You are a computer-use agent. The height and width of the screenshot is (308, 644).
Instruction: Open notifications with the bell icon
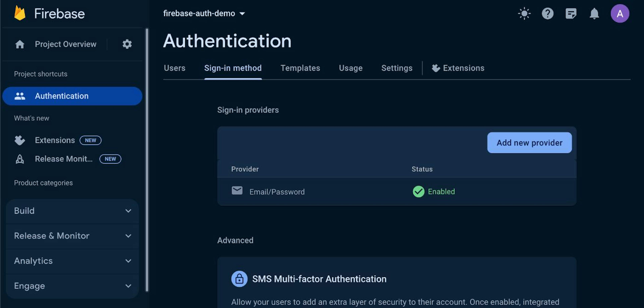595,14
